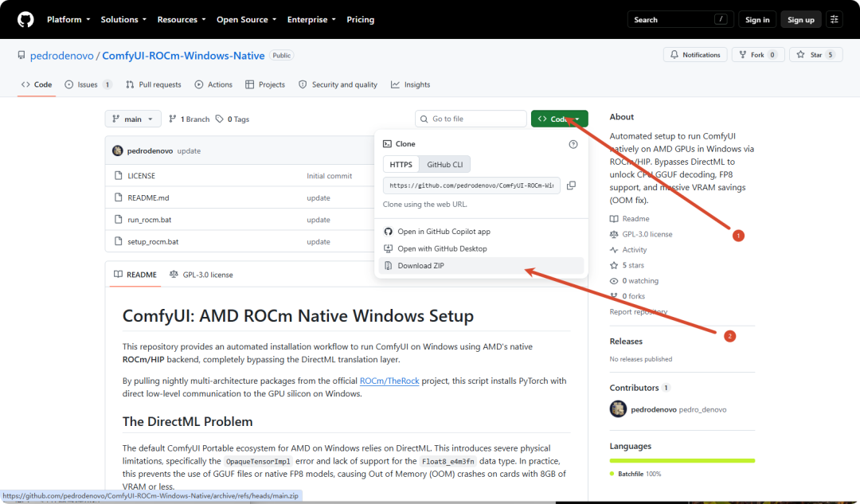
Task: View the 0 Tags link
Action: pyautogui.click(x=233, y=119)
